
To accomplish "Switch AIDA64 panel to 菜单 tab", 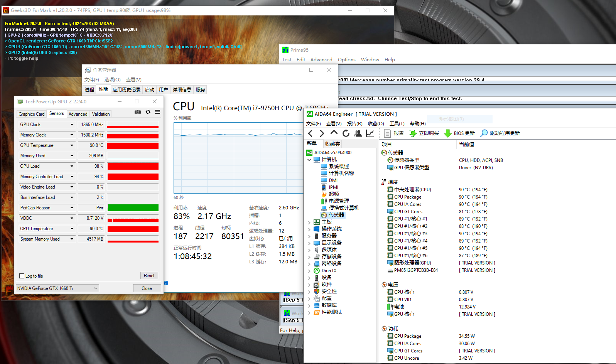I will [312, 143].
